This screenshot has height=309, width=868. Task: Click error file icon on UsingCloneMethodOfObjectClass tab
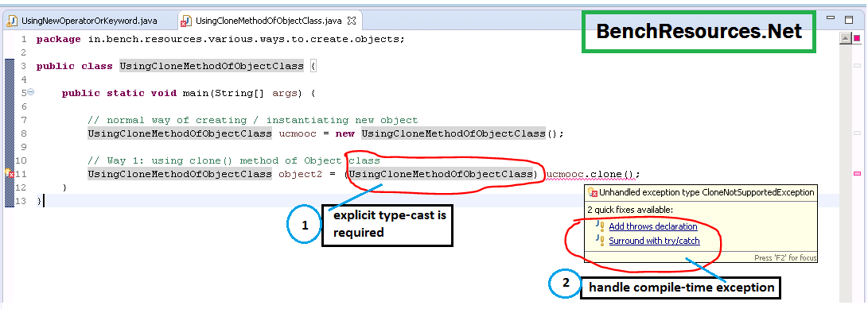(x=186, y=21)
